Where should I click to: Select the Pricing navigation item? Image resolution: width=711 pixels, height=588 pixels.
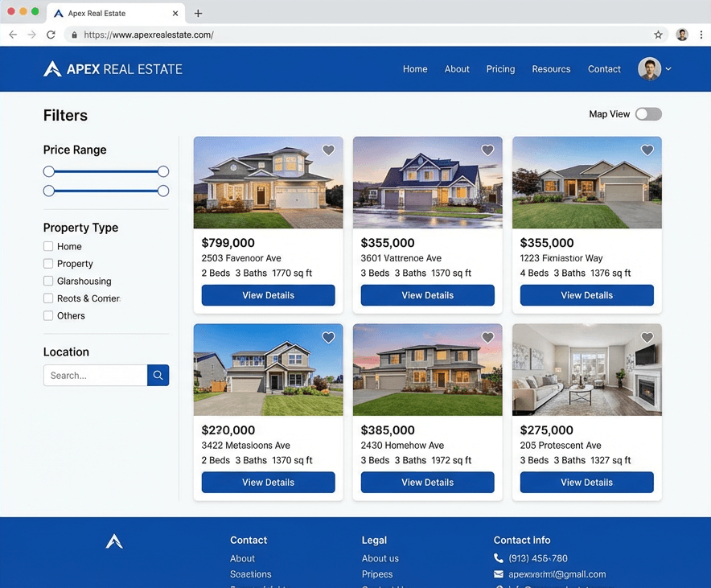pyautogui.click(x=500, y=69)
